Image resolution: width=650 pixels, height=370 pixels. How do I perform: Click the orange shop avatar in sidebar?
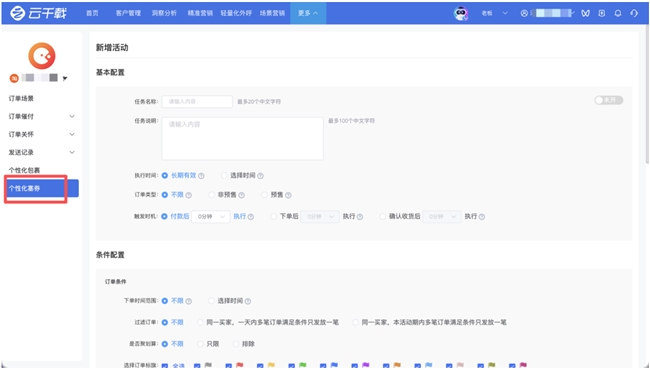point(41,56)
